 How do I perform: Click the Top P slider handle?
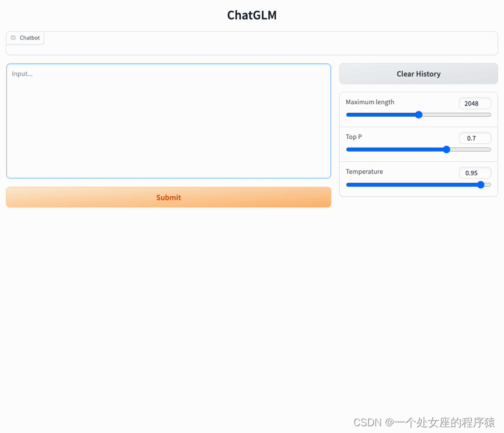[x=446, y=149]
